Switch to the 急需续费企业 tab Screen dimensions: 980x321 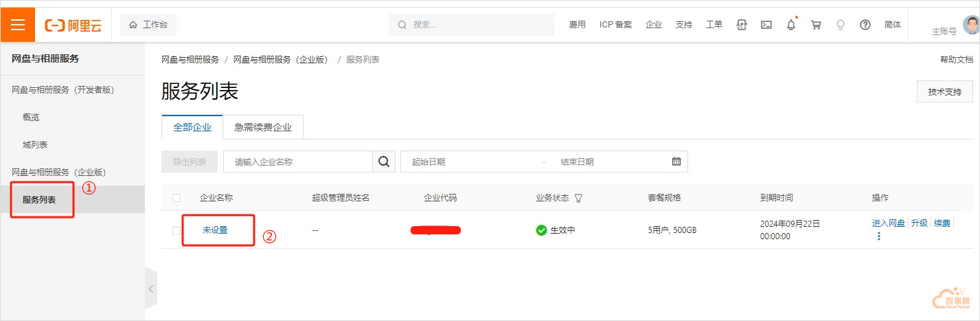(263, 127)
